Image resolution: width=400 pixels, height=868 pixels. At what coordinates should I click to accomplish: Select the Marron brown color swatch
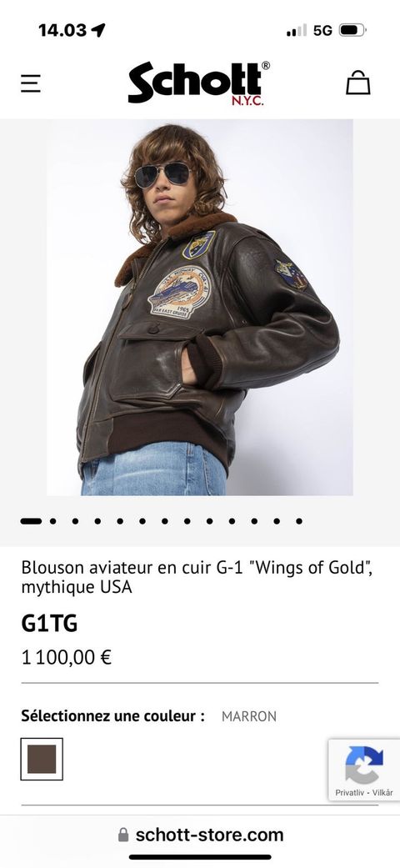42,759
